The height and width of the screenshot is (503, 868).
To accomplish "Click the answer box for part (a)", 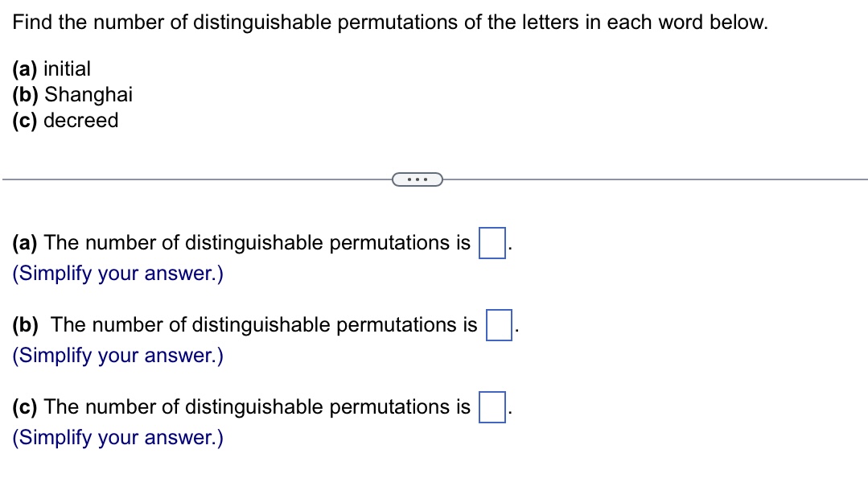I will click(492, 242).
